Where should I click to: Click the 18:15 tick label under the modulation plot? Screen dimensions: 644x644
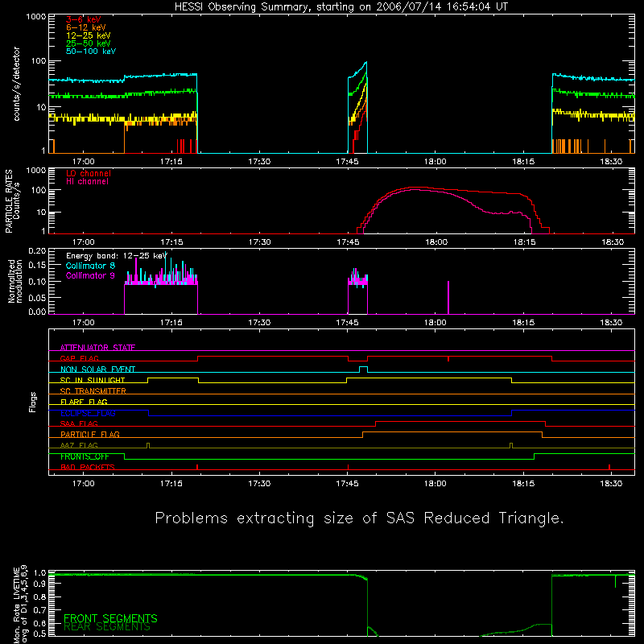point(523,323)
